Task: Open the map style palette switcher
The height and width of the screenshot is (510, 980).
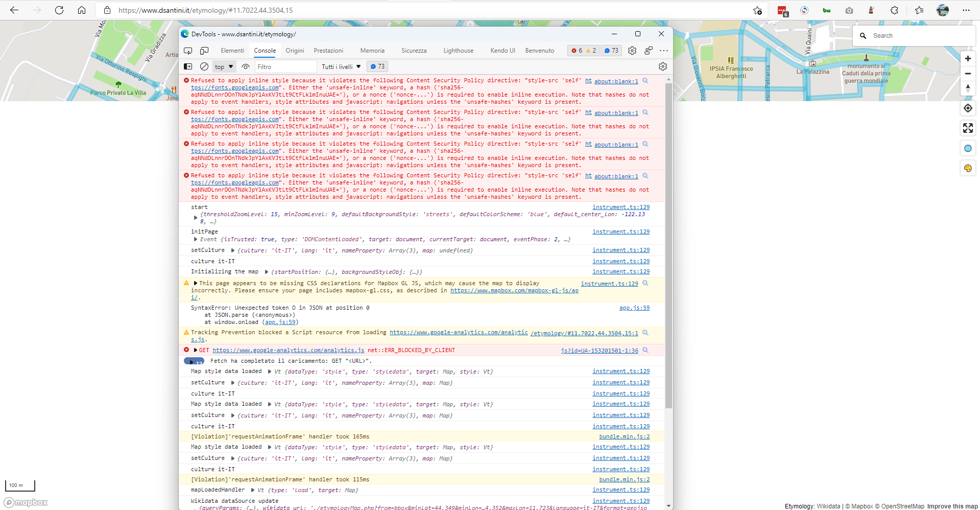Action: tap(967, 168)
